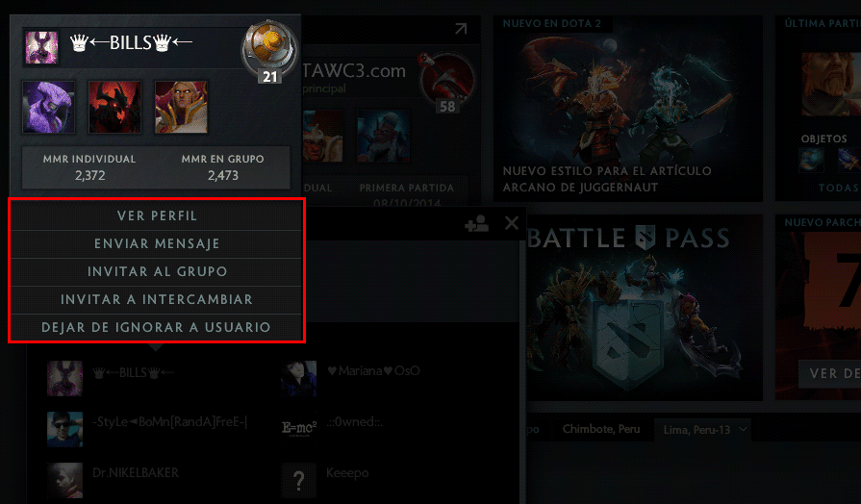Click Dejar de Ignorar a Usuario

(157, 328)
